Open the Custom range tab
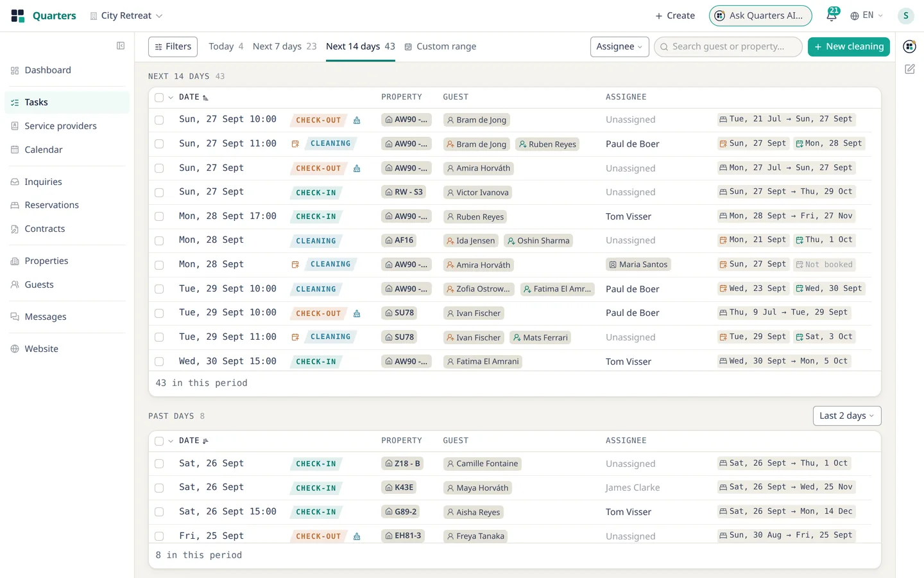The width and height of the screenshot is (924, 578). click(440, 46)
